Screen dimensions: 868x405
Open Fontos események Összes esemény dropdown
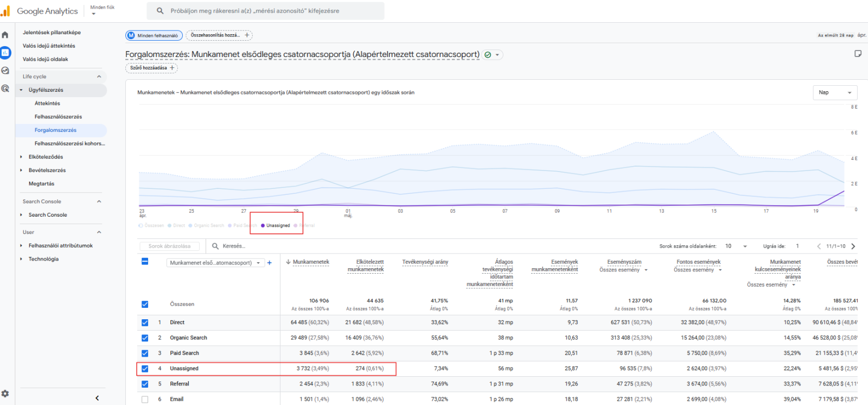(x=698, y=270)
